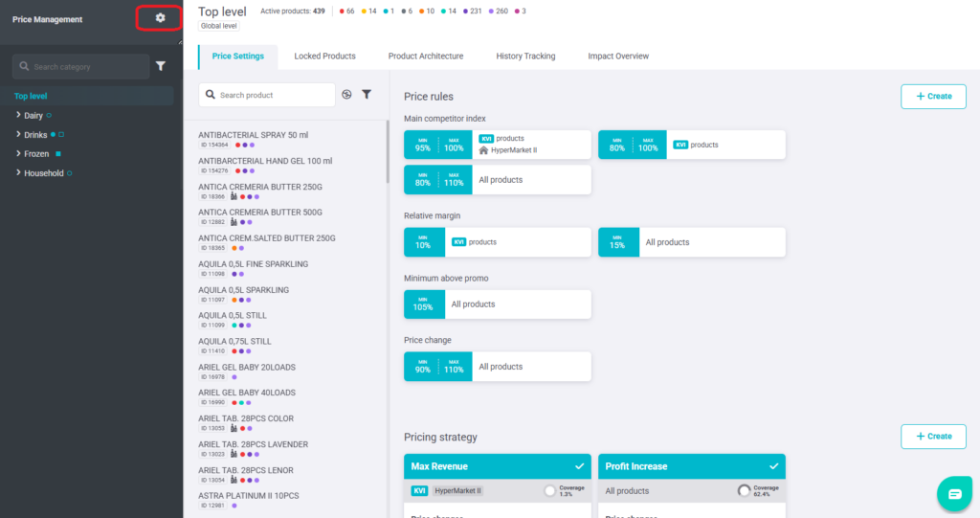
Task: Click product filter funnel icon
Action: (367, 95)
